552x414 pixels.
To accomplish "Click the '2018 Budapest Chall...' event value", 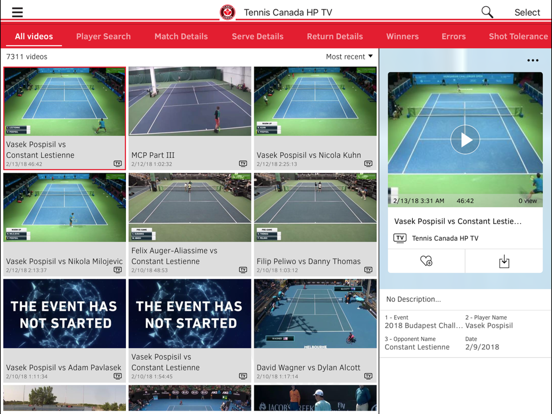I will tap(424, 326).
